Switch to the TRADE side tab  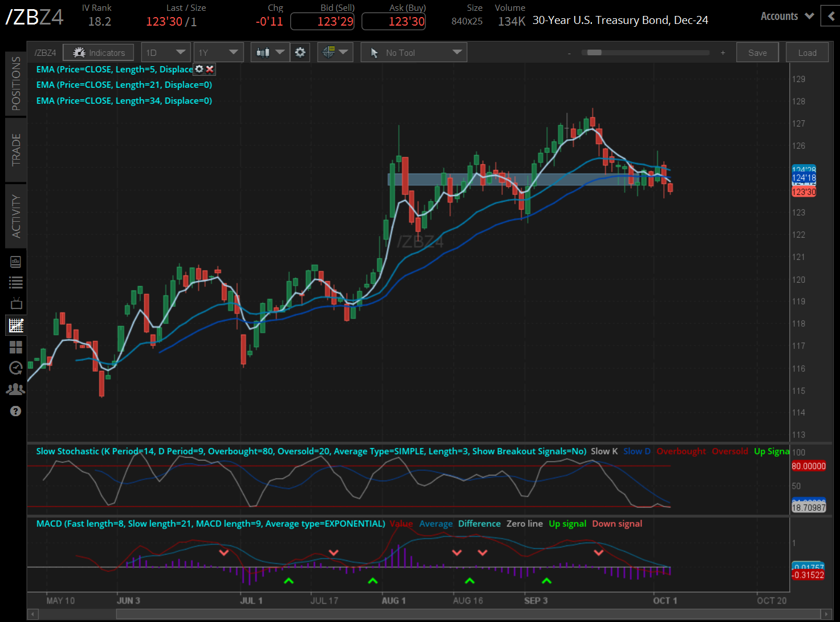tap(16, 149)
